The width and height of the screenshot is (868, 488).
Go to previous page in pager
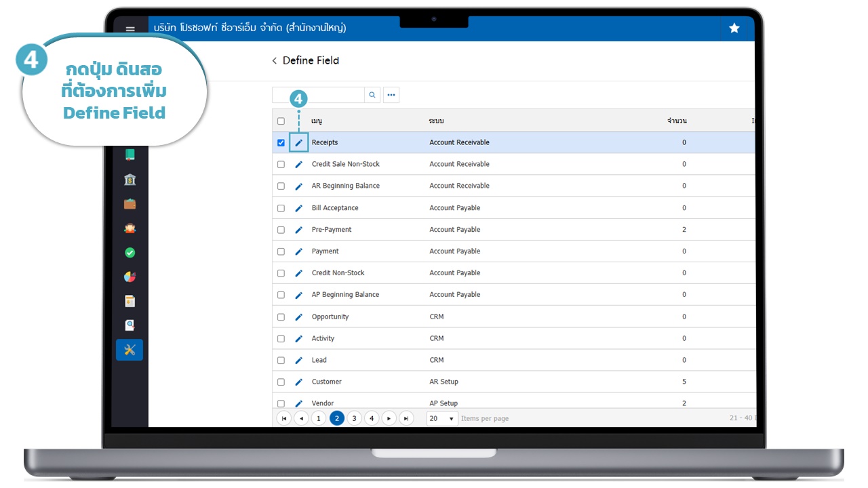click(301, 418)
